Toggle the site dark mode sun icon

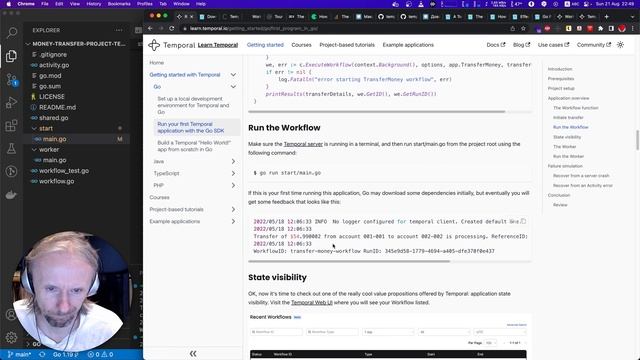pyautogui.click(x=620, y=45)
